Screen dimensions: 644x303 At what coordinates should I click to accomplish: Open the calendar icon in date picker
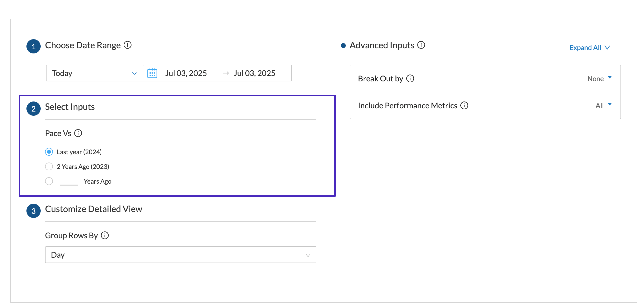[x=152, y=73]
